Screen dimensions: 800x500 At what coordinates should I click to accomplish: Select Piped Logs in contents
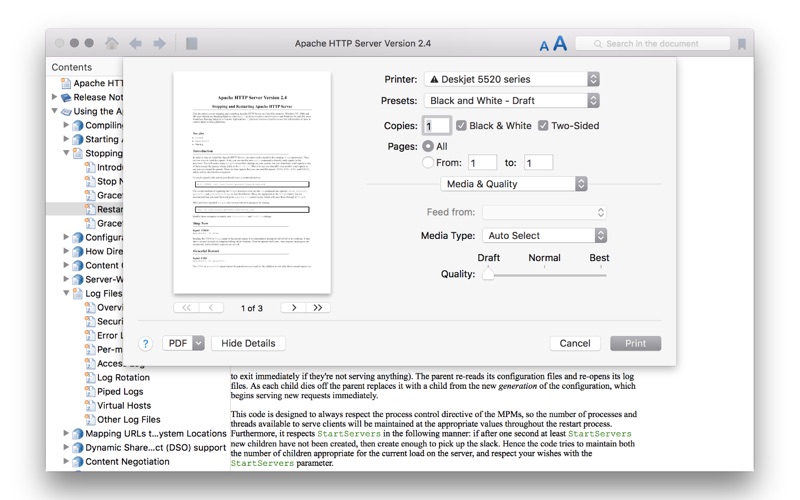[120, 391]
